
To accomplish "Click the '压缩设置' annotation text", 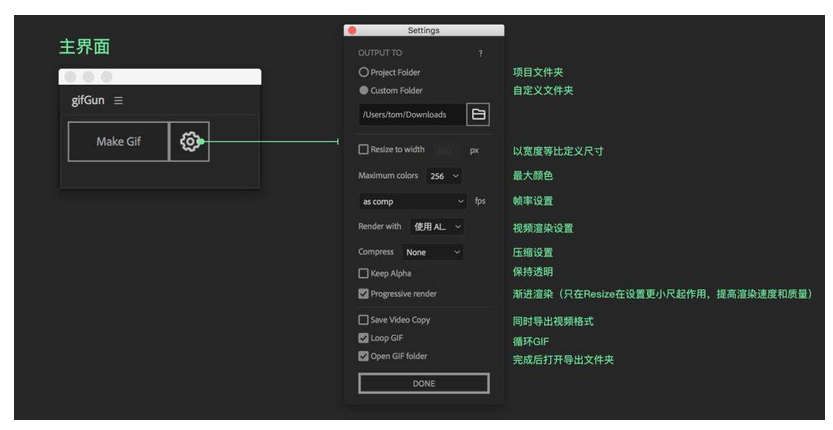I will coord(533,252).
